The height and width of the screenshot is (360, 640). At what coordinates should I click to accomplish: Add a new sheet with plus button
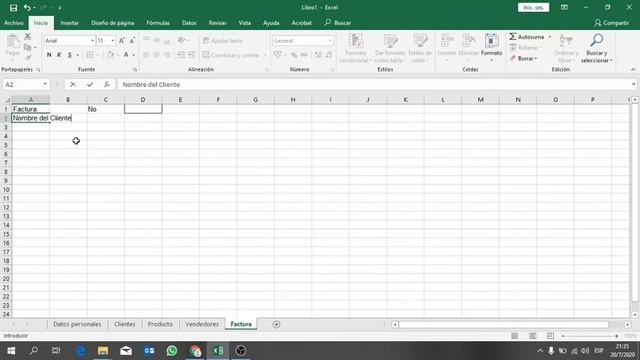point(276,324)
